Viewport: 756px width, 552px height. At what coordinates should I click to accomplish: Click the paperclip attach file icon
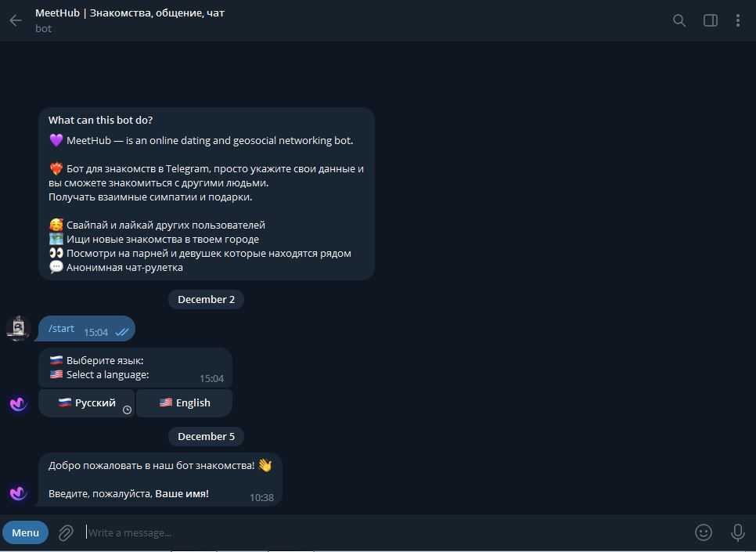(66, 532)
